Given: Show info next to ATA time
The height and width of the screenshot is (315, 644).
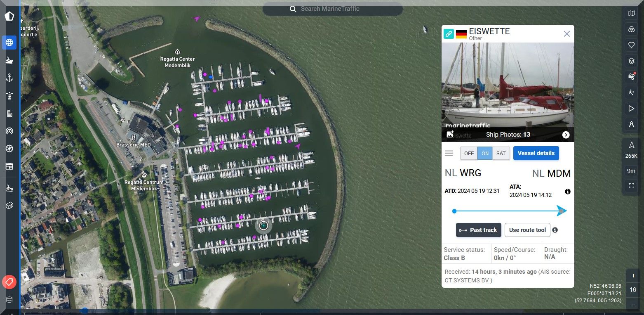Looking at the screenshot, I should 568,192.
